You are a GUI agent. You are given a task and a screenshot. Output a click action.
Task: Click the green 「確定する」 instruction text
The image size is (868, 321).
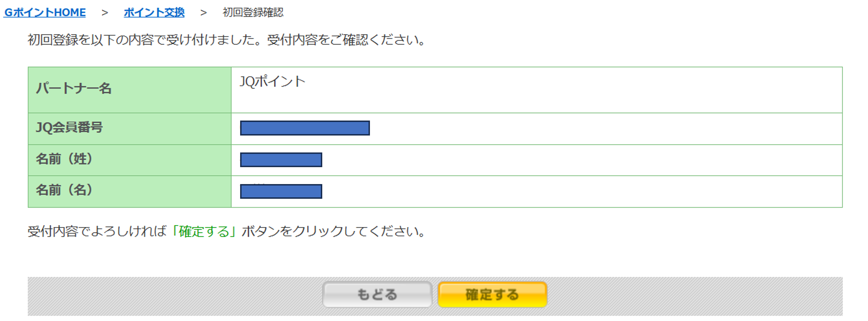point(204,232)
